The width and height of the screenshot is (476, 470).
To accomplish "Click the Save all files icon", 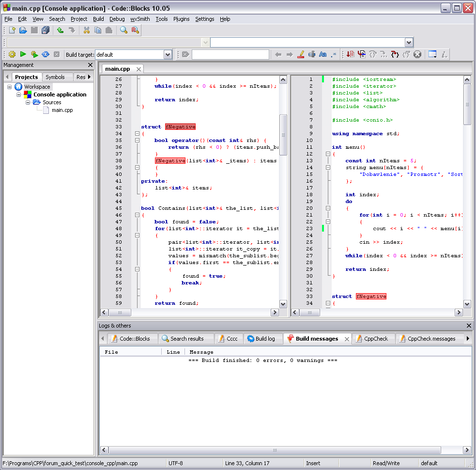I will (x=45, y=30).
